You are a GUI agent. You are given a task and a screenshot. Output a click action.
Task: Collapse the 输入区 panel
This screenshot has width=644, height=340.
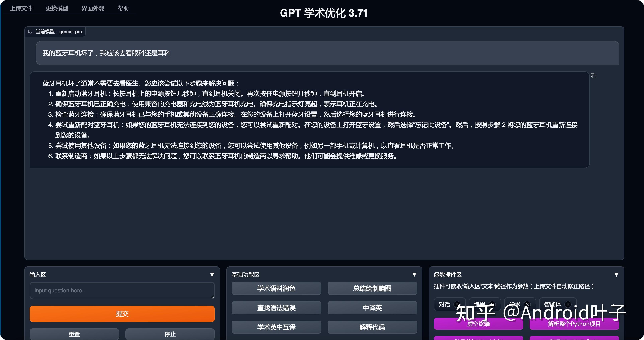(x=212, y=275)
